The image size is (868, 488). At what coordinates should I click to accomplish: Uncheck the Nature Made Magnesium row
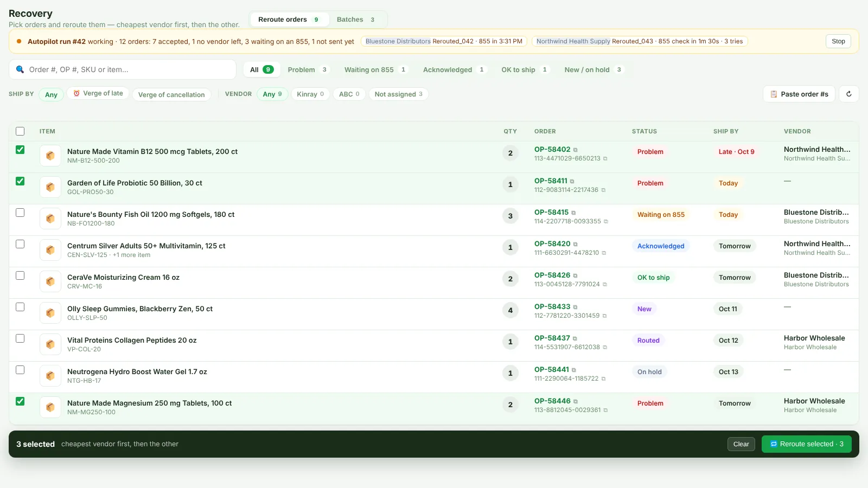[x=20, y=401]
